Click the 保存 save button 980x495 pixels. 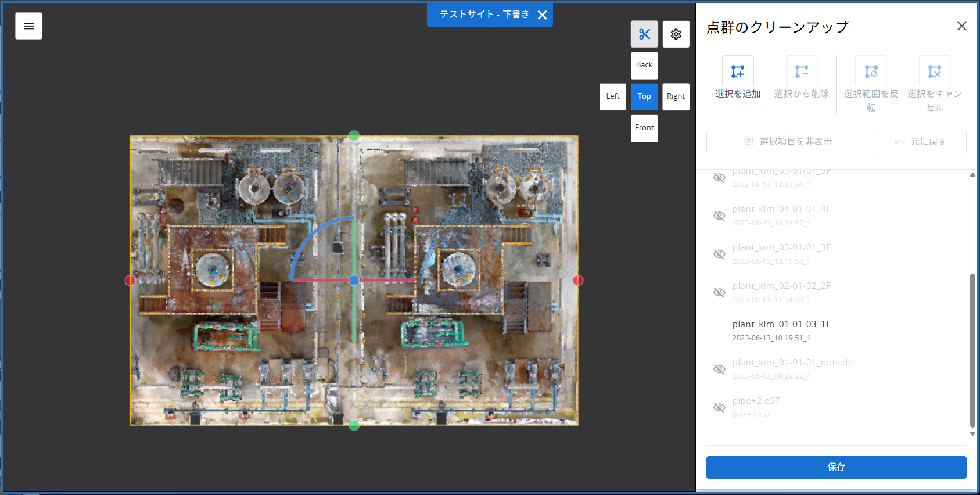click(x=836, y=467)
